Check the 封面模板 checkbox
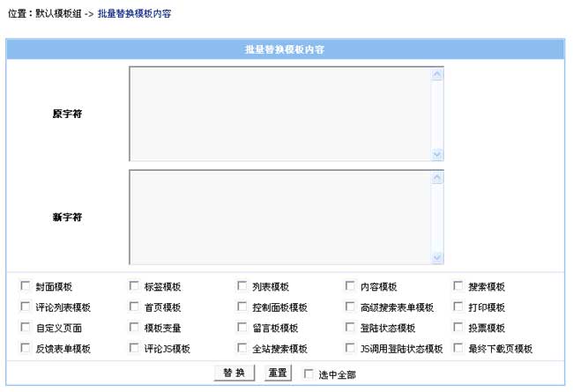 [x=25, y=286]
